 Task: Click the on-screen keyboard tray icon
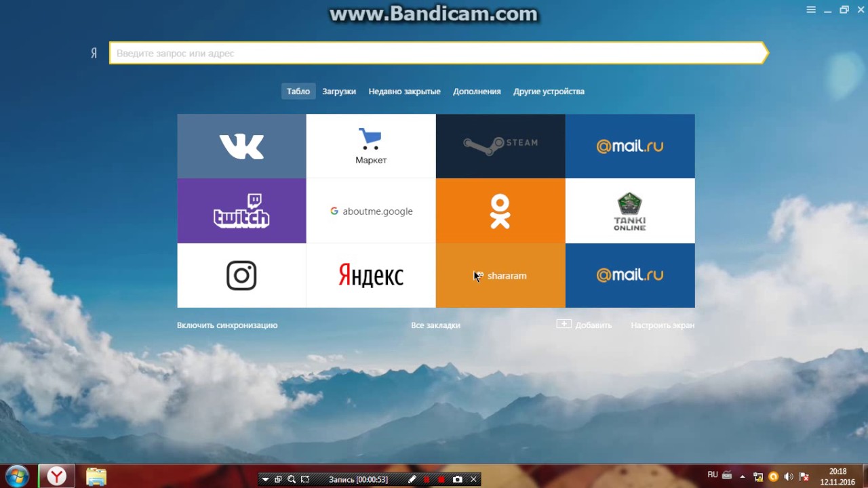pyautogui.click(x=727, y=475)
